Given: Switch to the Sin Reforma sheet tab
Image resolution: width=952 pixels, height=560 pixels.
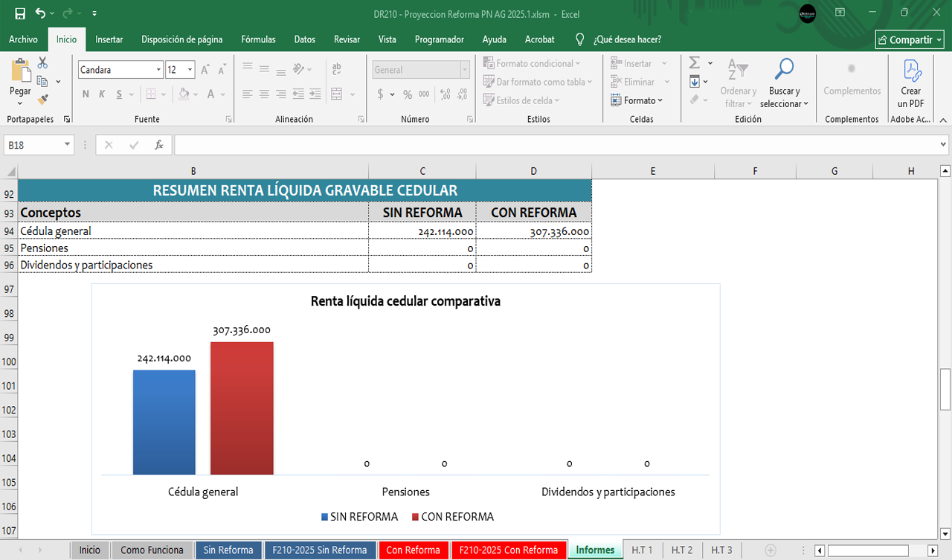Looking at the screenshot, I should (228, 550).
